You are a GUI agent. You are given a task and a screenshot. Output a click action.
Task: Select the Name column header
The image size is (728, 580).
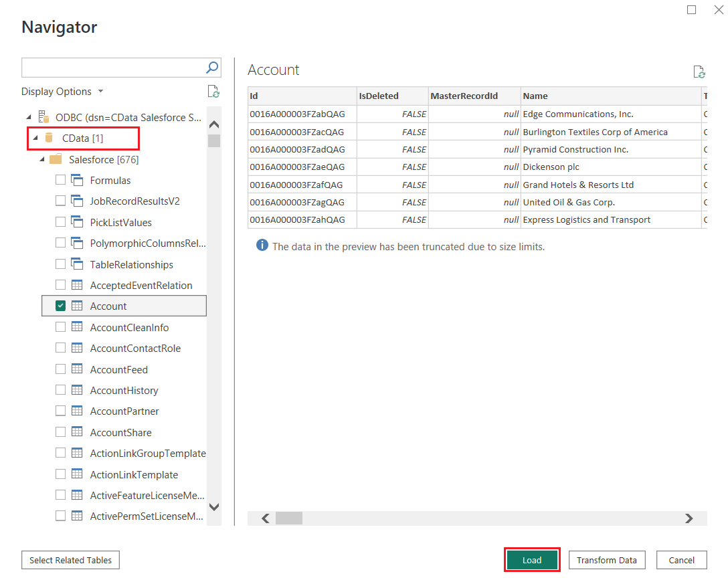point(609,96)
